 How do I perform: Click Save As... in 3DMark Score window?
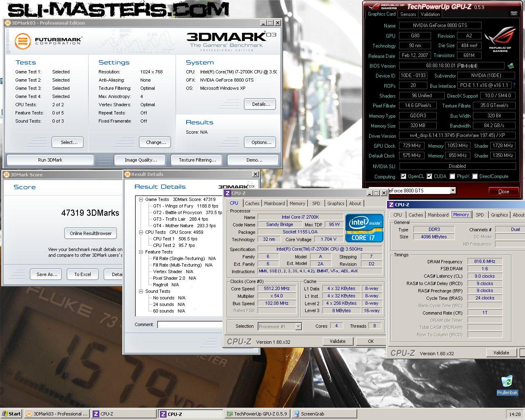point(46,274)
